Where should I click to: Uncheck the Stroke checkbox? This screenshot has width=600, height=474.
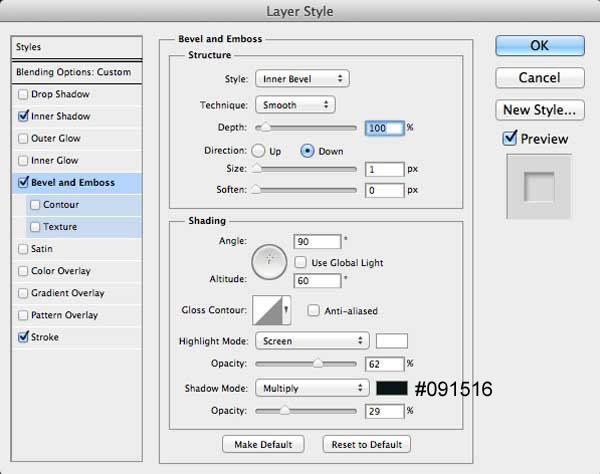tap(23, 337)
